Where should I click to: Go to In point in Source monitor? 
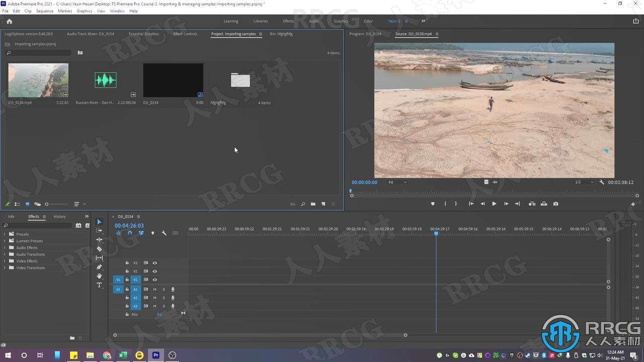click(471, 204)
